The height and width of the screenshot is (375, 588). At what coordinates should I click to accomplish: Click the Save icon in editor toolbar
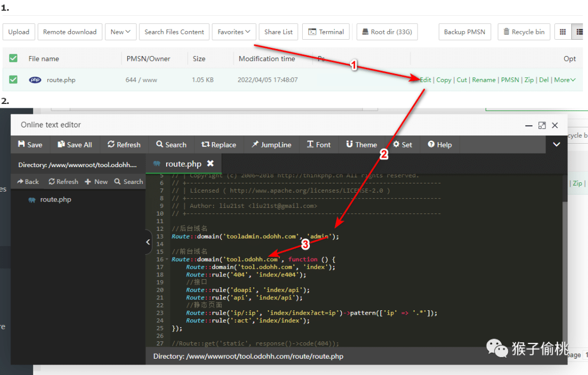30,145
